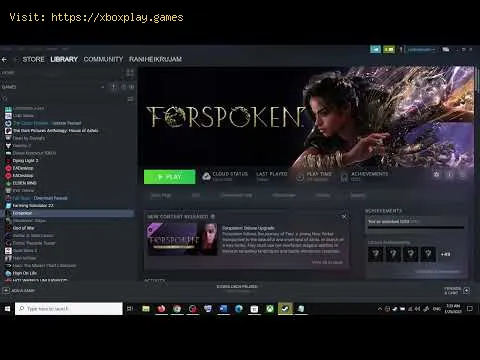
Task: Go back with the Steam back arrow
Action: tap(4, 60)
